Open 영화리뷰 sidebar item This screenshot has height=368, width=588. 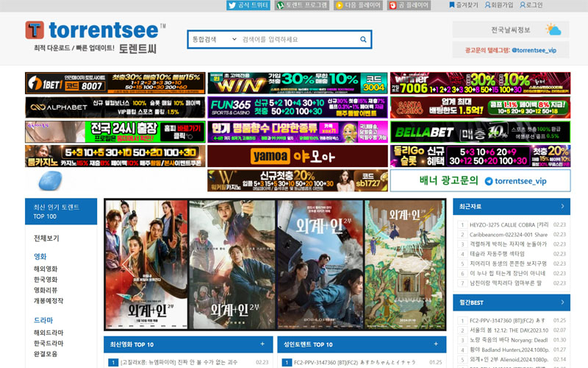pyautogui.click(x=46, y=290)
